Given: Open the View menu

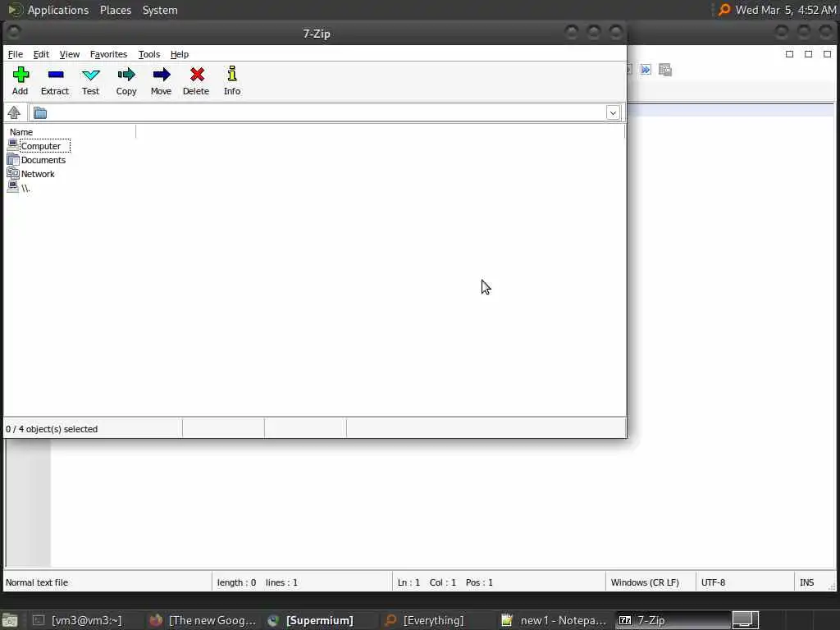Looking at the screenshot, I should coord(70,54).
